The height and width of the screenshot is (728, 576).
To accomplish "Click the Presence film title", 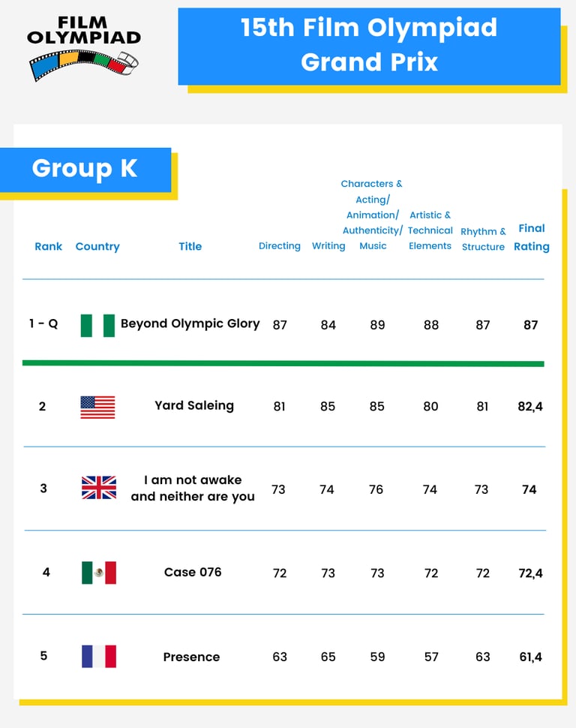I will coord(191,657).
